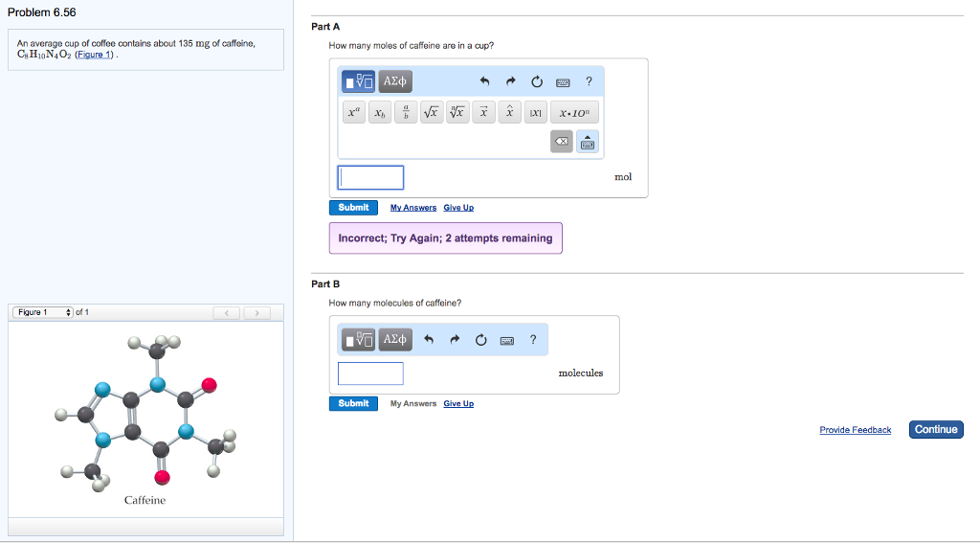Viewport: 980px width, 543px height.
Task: Open My Answers link under Part A
Action: click(413, 208)
